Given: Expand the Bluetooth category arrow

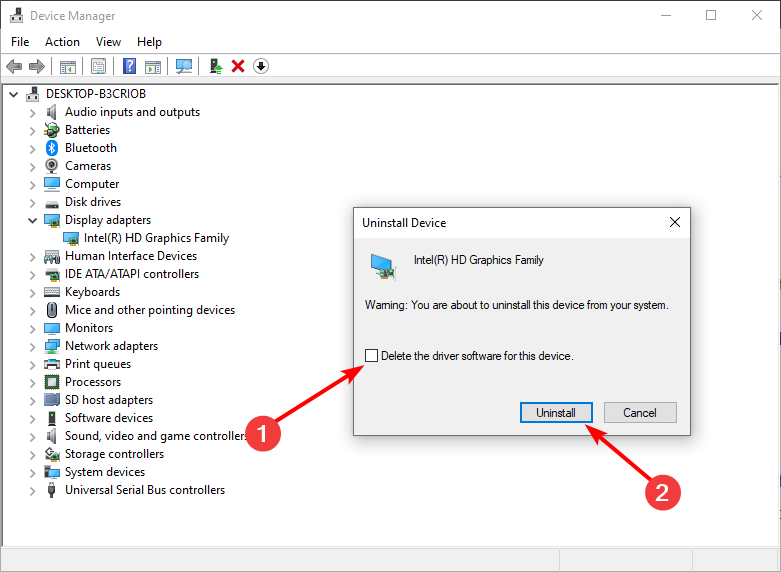Looking at the screenshot, I should point(32,149).
